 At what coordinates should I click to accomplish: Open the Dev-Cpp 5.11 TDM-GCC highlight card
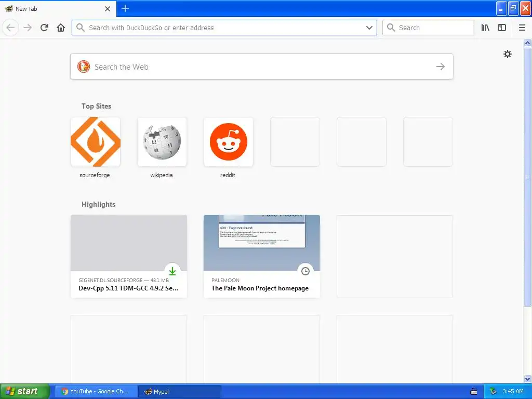click(x=129, y=257)
